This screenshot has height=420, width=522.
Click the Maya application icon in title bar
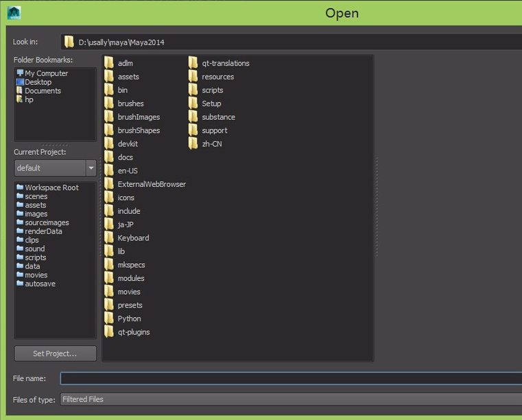point(14,13)
